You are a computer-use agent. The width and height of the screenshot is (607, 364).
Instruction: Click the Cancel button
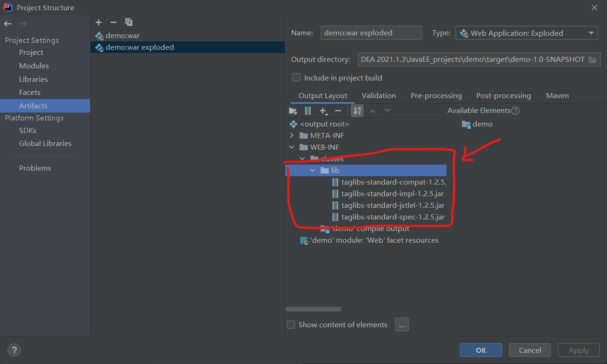click(x=530, y=350)
